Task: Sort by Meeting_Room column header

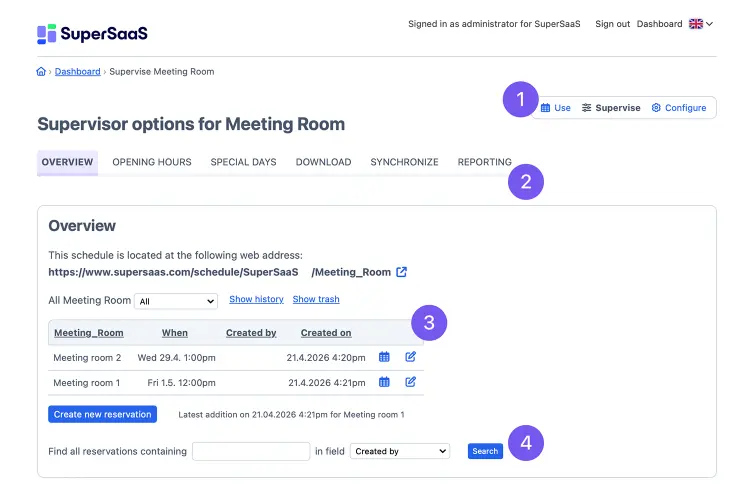Action: click(89, 333)
